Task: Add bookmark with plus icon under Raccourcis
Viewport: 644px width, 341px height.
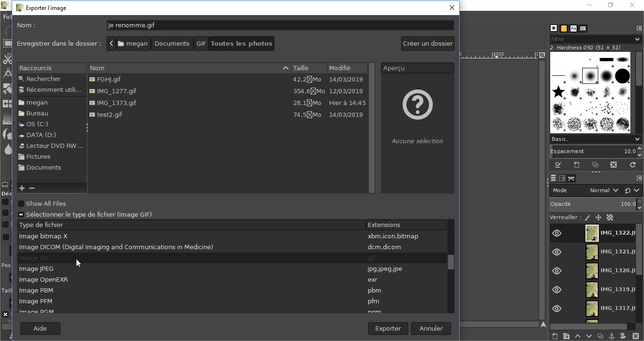Action: [22, 188]
